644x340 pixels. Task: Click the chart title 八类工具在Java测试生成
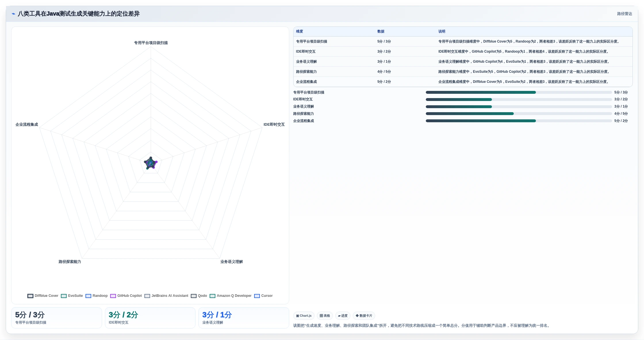click(x=78, y=14)
